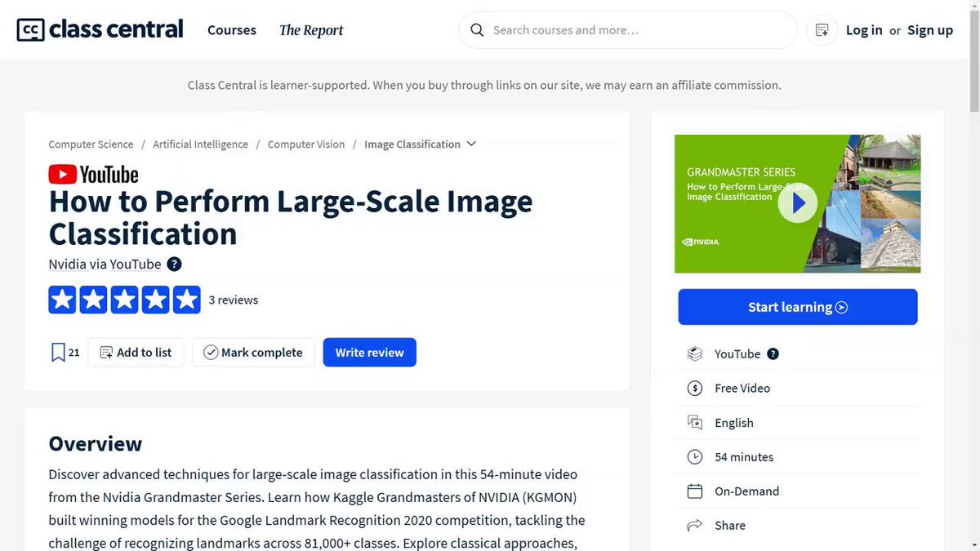Image resolution: width=980 pixels, height=551 pixels.
Task: Click the YouTube logo above the title
Action: (x=94, y=175)
